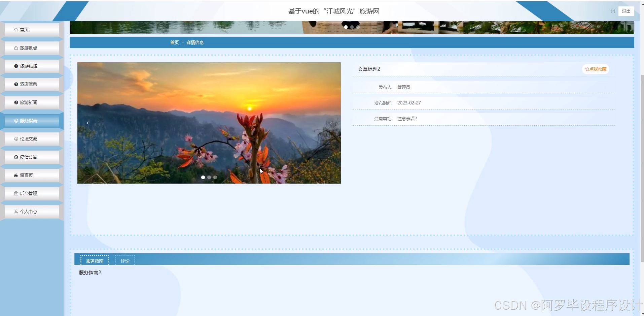Click the 管理员 publisher value
The height and width of the screenshot is (316, 644).
403,87
